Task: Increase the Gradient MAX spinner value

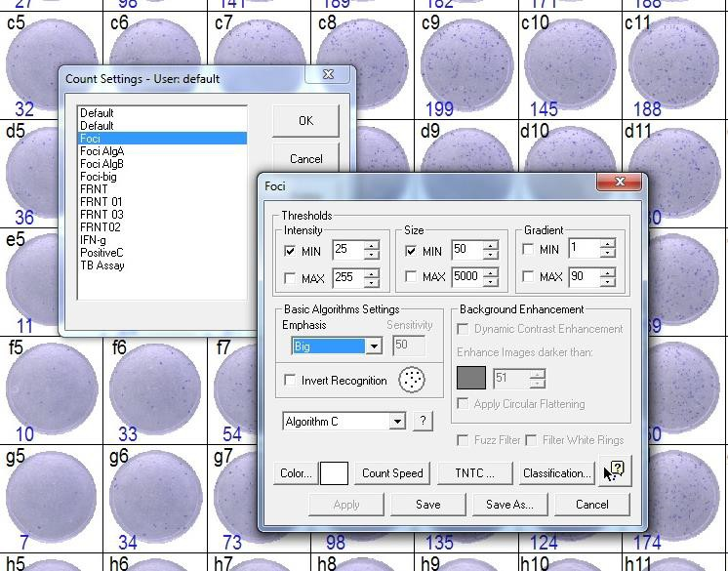Action: point(607,272)
